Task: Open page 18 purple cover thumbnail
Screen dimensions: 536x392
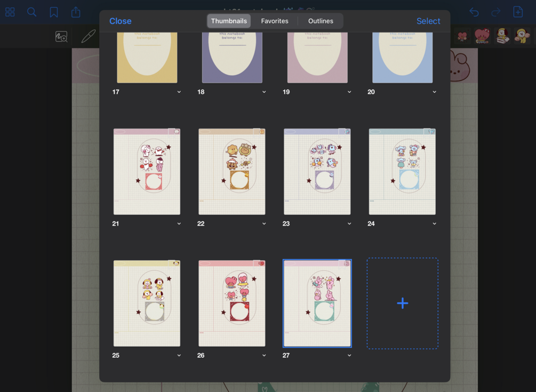Action: tap(232, 58)
